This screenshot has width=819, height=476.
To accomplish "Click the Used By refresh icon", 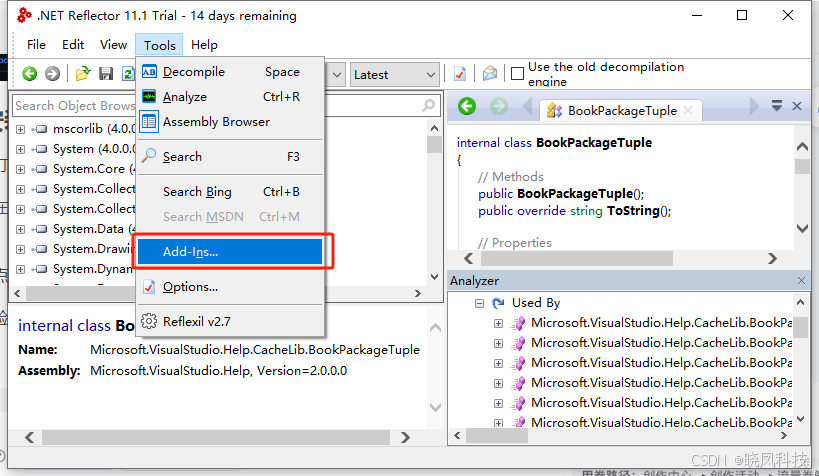I will [498, 303].
